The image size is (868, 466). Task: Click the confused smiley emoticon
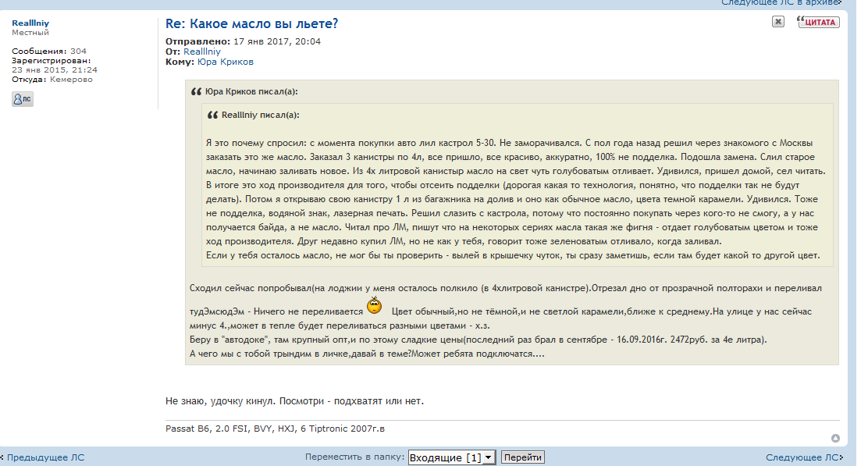pos(375,305)
